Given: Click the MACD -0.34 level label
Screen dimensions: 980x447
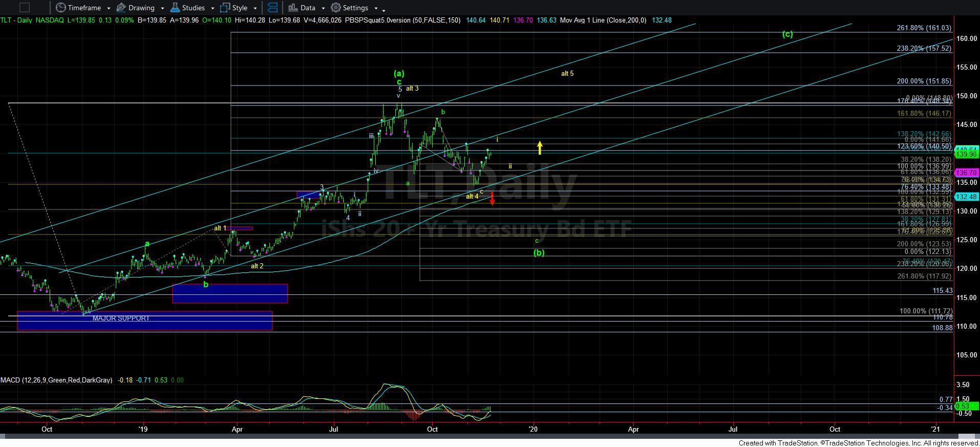Looking at the screenshot, I should tap(945, 408).
